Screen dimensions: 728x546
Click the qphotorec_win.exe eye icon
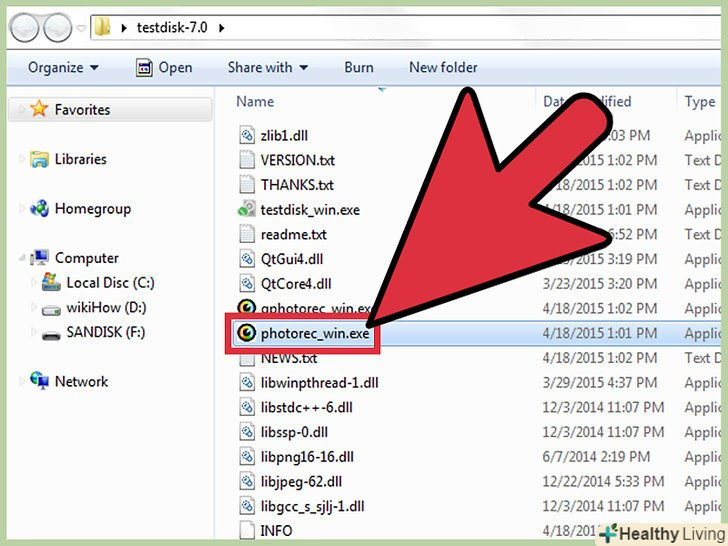(x=246, y=307)
